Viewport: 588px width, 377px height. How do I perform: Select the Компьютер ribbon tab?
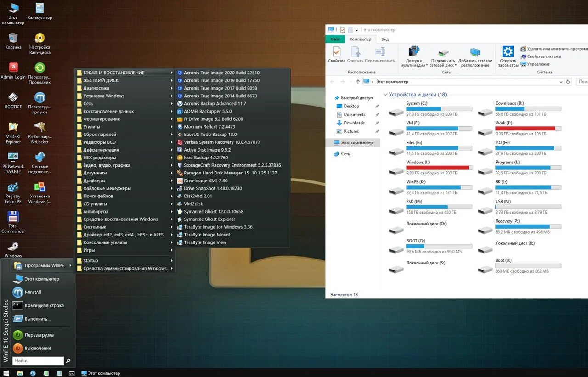[x=361, y=39]
